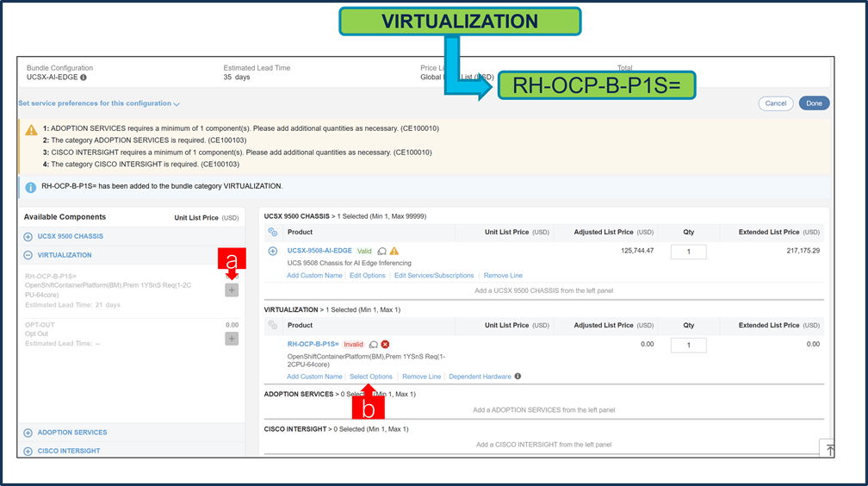868x486 pixels.
Task: Click 'Add a ADOPTION SERVICES from the left panel'
Action: pyautogui.click(x=543, y=410)
